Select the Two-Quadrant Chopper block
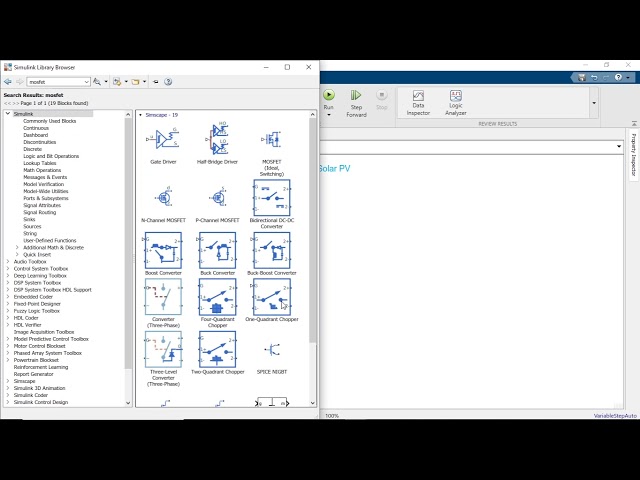This screenshot has width=640, height=480. pyautogui.click(x=217, y=349)
